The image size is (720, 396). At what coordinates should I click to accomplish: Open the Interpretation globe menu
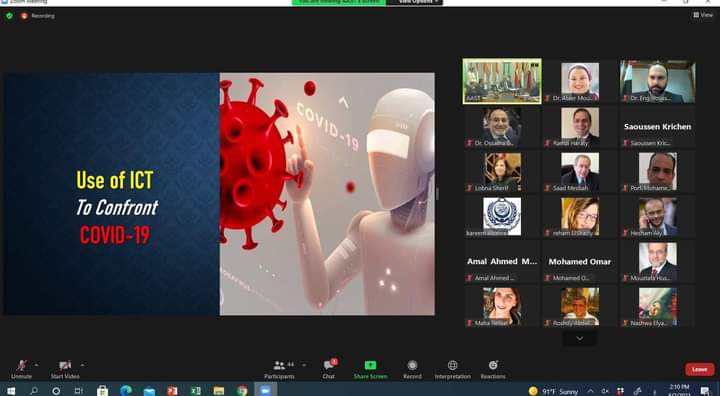tap(452, 369)
